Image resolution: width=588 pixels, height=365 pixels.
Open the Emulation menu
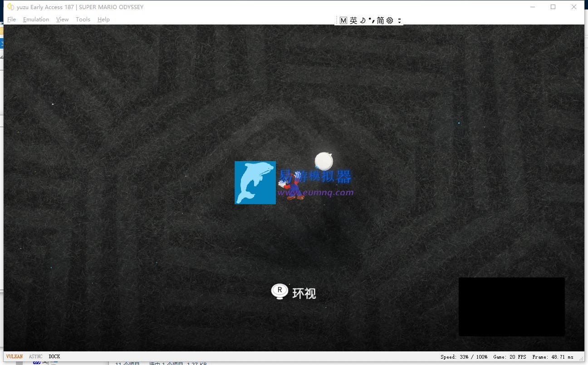pos(36,20)
